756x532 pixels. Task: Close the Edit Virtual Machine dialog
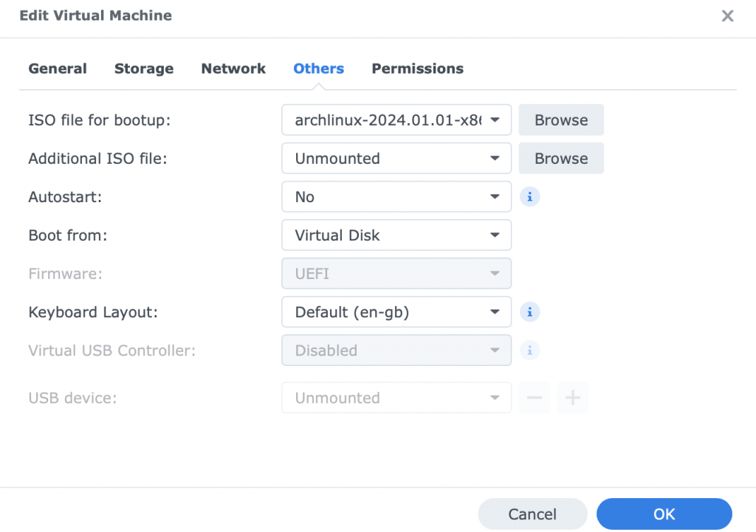tap(727, 16)
